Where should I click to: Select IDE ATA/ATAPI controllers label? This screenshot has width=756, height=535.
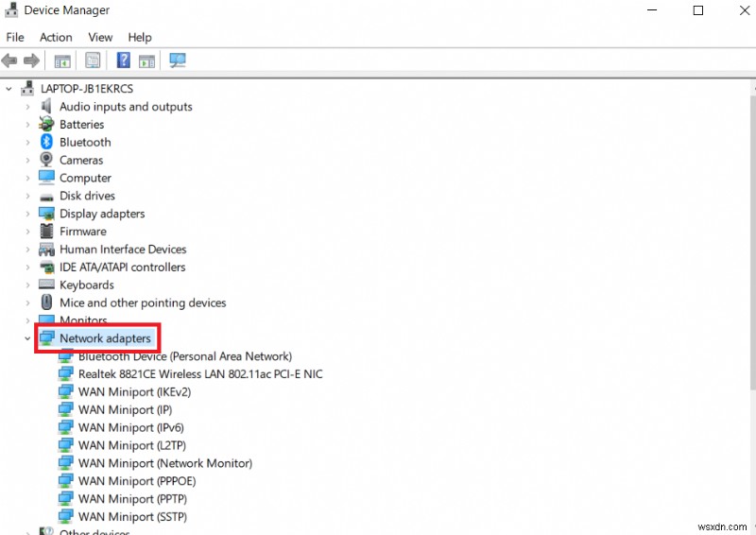(123, 267)
